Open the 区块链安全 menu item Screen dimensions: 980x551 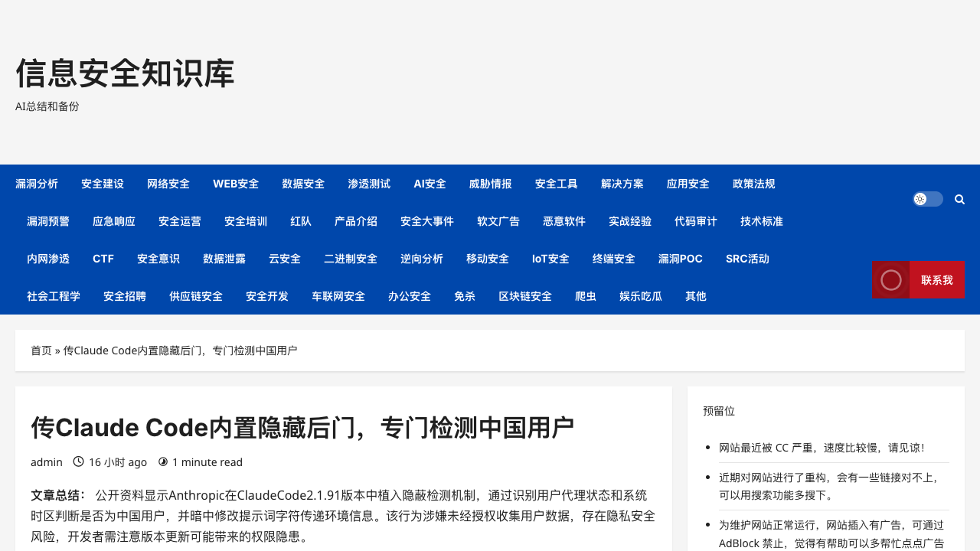click(x=525, y=296)
